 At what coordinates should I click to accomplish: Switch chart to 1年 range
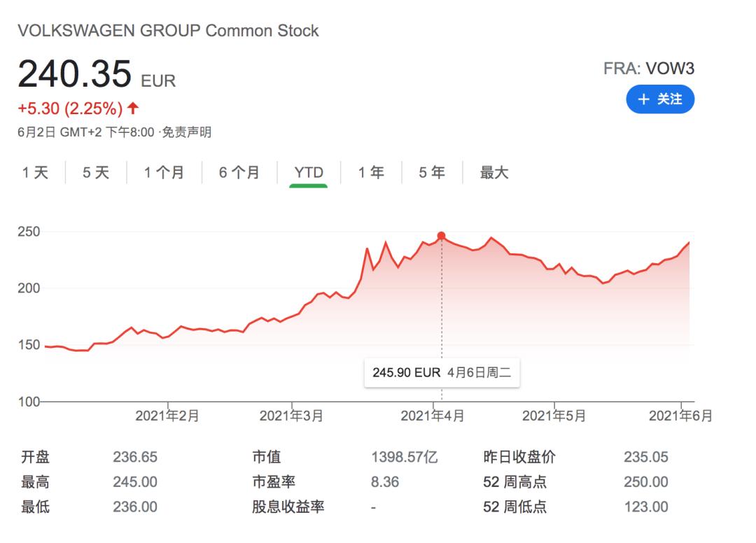point(371,172)
